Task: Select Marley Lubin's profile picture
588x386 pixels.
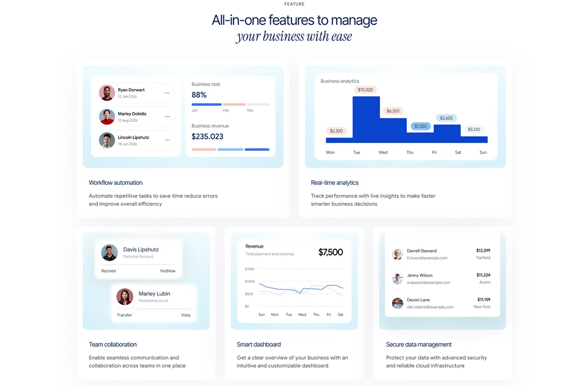Action: click(x=125, y=297)
